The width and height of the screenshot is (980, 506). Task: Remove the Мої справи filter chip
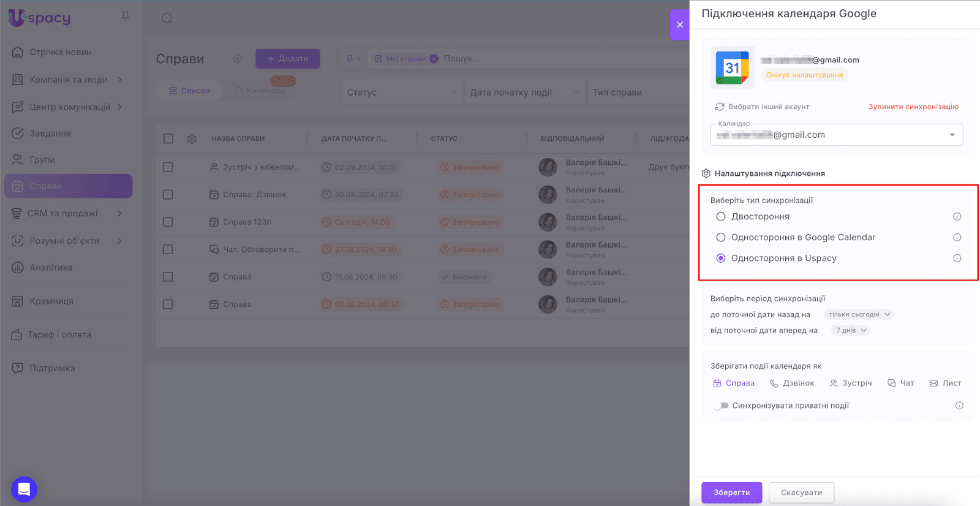coord(434,59)
